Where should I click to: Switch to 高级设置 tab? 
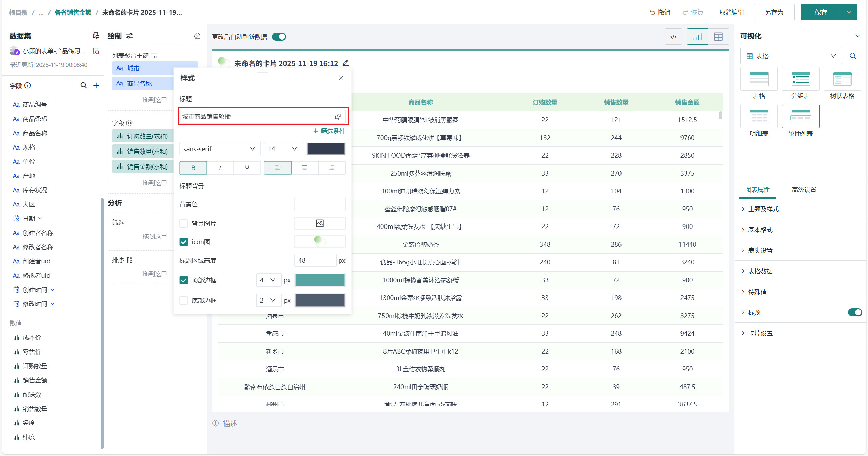(804, 190)
